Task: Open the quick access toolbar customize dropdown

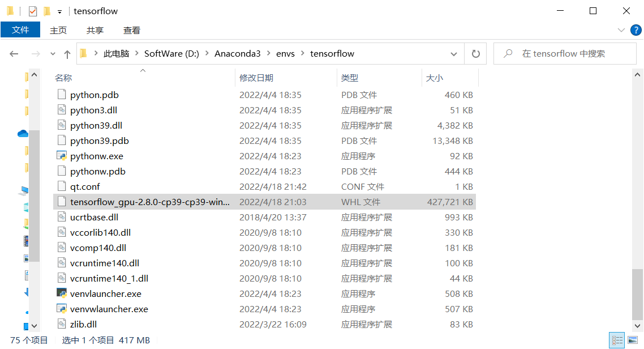Action: coord(59,11)
